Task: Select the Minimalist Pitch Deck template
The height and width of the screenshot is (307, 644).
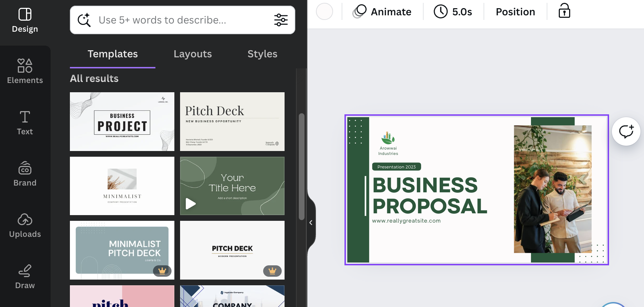Action: (x=122, y=250)
